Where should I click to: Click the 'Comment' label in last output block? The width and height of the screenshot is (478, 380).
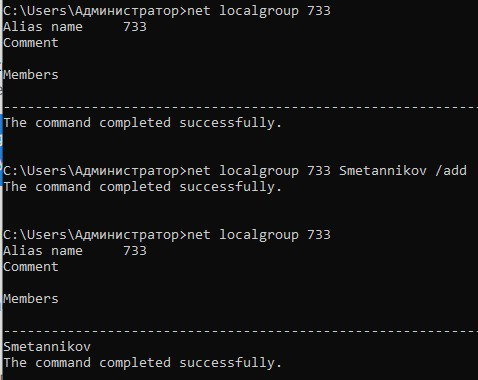31,267
